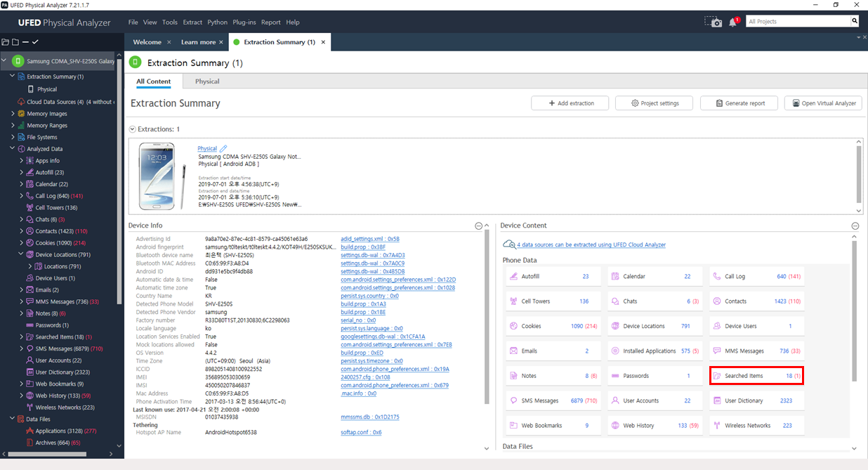The image size is (868, 470).
Task: Open the notifications bell
Action: click(733, 22)
